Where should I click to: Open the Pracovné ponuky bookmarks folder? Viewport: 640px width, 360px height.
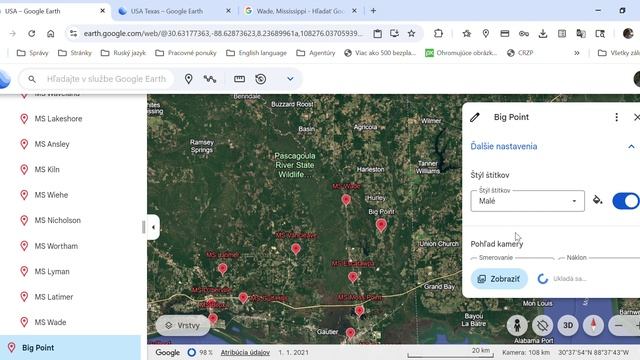(x=186, y=53)
